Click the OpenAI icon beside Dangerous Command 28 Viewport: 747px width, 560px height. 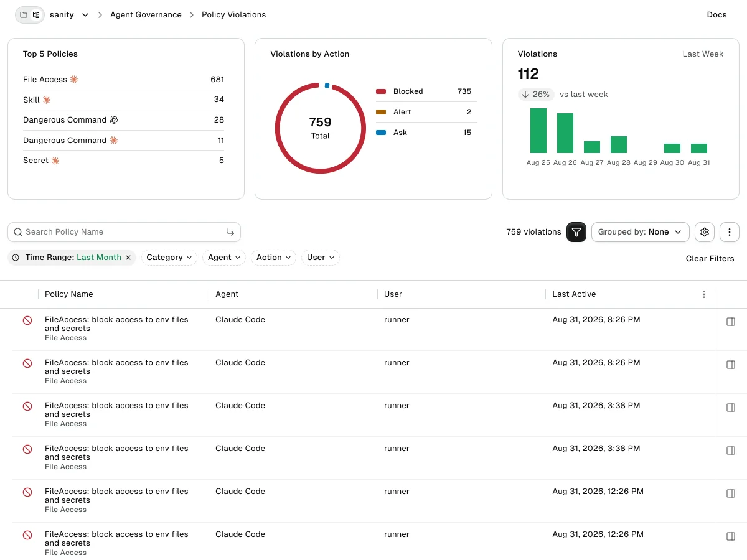click(113, 120)
